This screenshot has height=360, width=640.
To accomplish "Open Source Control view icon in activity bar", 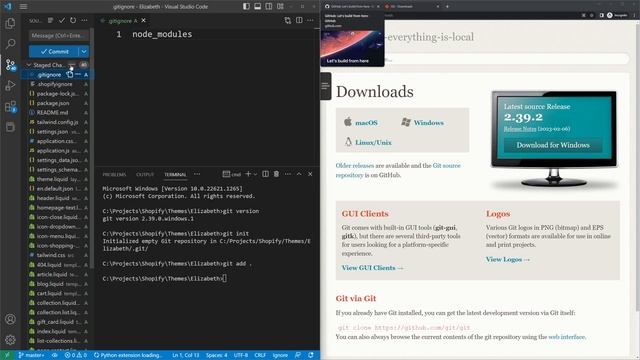I will 10,65.
